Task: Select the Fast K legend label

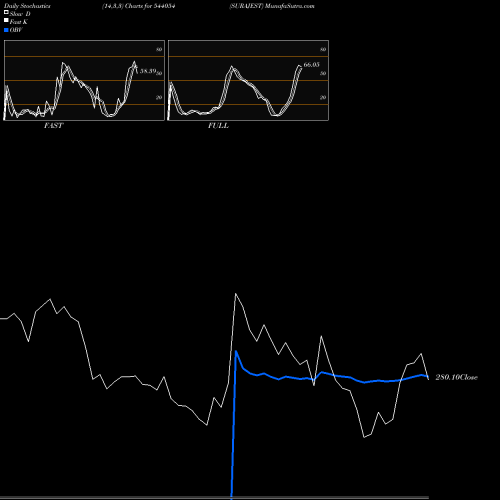Action: point(19,22)
